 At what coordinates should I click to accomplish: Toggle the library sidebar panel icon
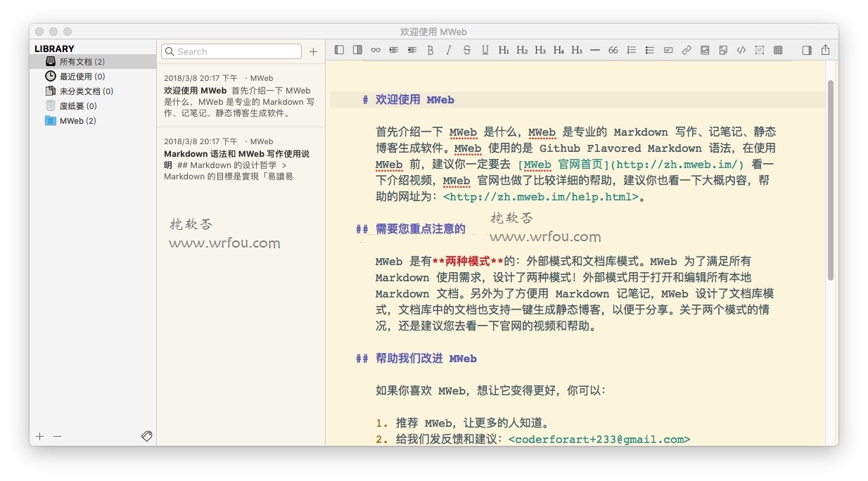(339, 50)
